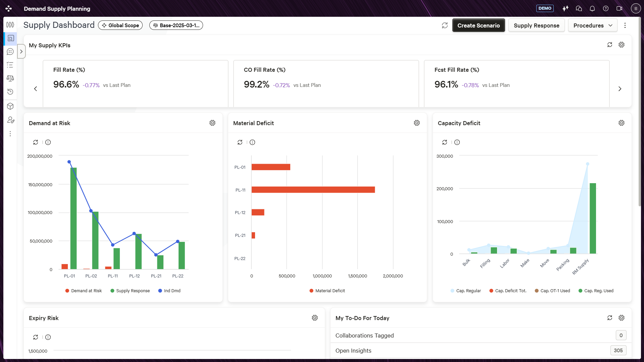Show next KPI cards with right arrow
This screenshot has height=362, width=644.
click(x=620, y=89)
